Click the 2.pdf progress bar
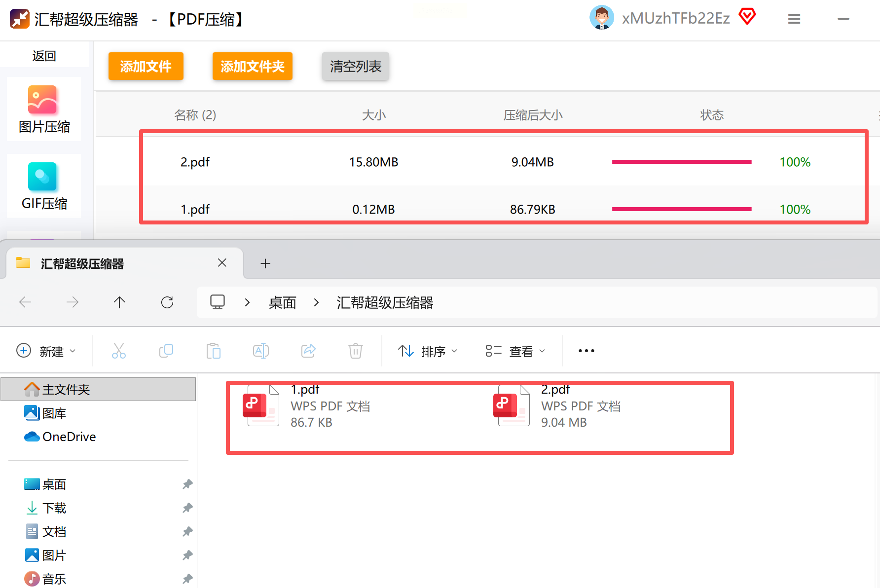Image resolution: width=880 pixels, height=588 pixels. 682,162
